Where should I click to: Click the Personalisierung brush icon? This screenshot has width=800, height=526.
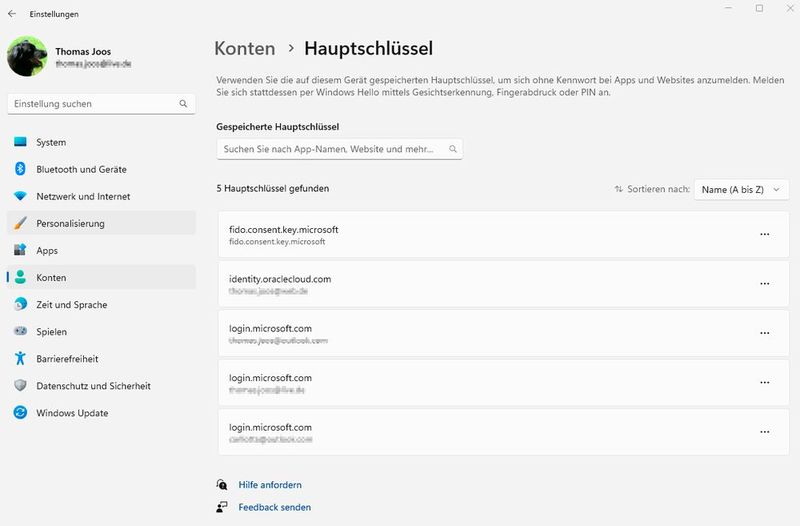20,223
